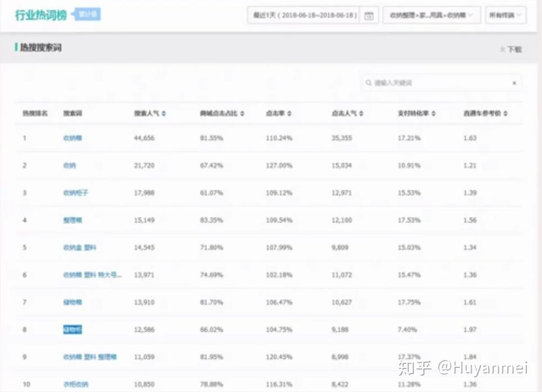The height and width of the screenshot is (392, 542).
Task: Select the 10,627 click popularity value
Action: [x=342, y=302]
